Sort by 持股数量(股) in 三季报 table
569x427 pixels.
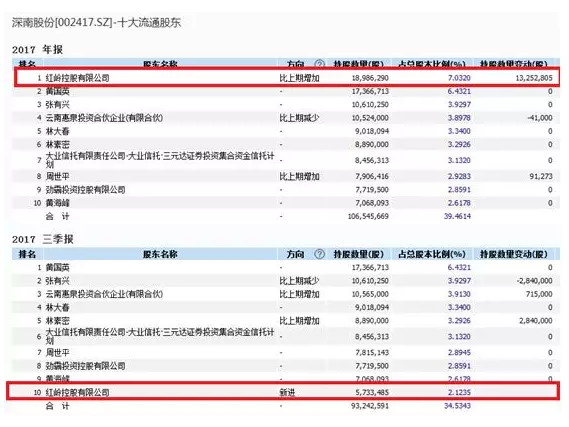point(359,254)
